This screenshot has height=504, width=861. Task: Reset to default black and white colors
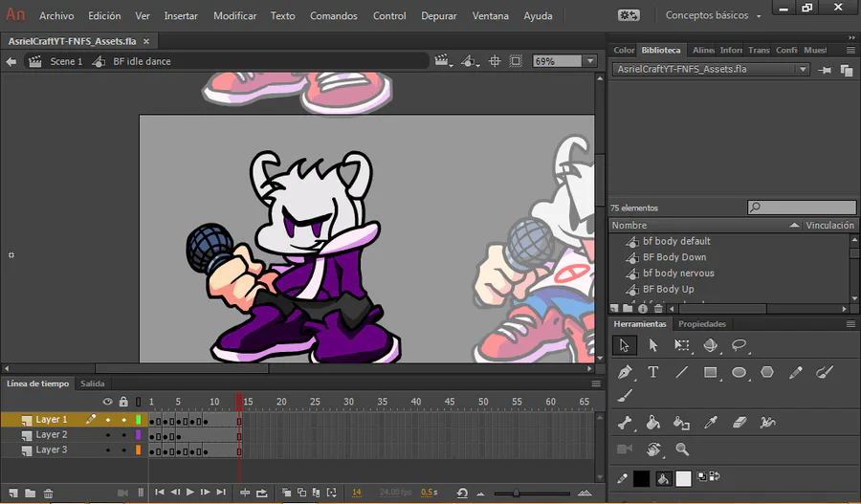pyautogui.click(x=702, y=476)
